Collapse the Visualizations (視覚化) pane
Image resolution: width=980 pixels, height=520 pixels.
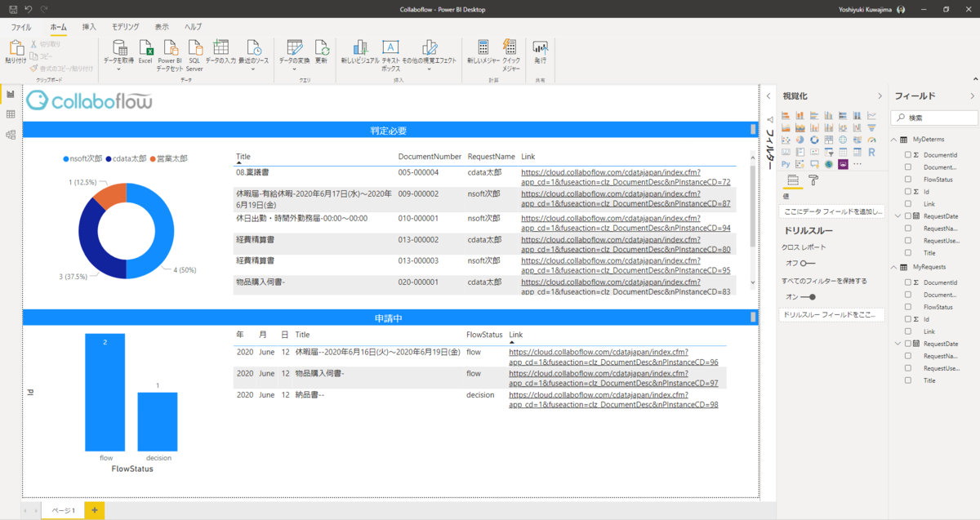880,96
